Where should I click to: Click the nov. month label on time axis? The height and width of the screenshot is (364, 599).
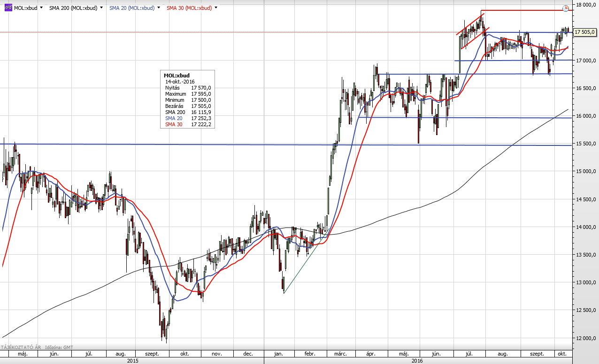click(x=216, y=354)
